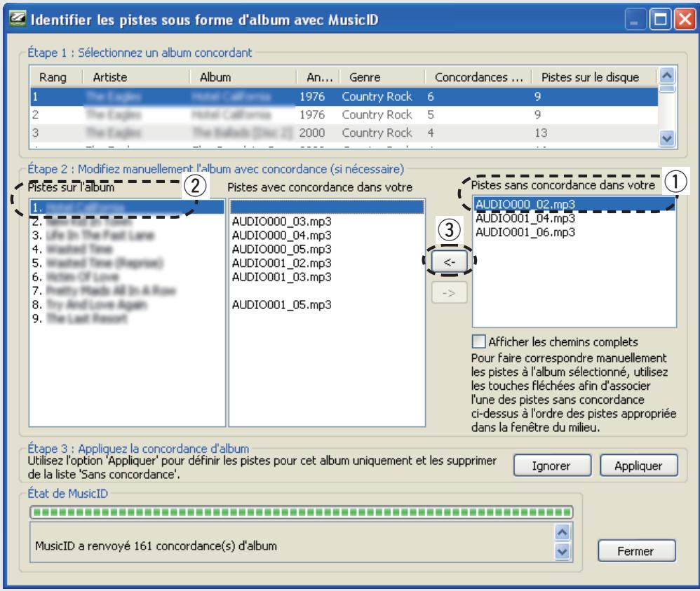Screen dimensions: 700x591
Task: Sort by the Artiste column header
Action: click(137, 77)
